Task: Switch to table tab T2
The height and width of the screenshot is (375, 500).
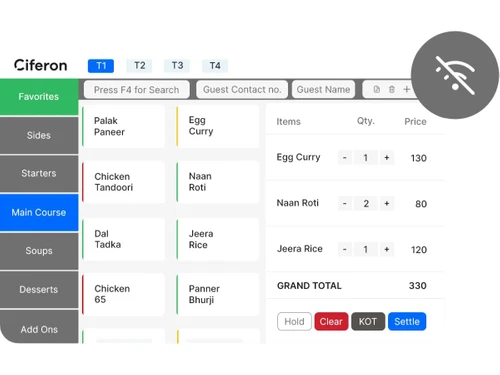Action: pyautogui.click(x=139, y=66)
